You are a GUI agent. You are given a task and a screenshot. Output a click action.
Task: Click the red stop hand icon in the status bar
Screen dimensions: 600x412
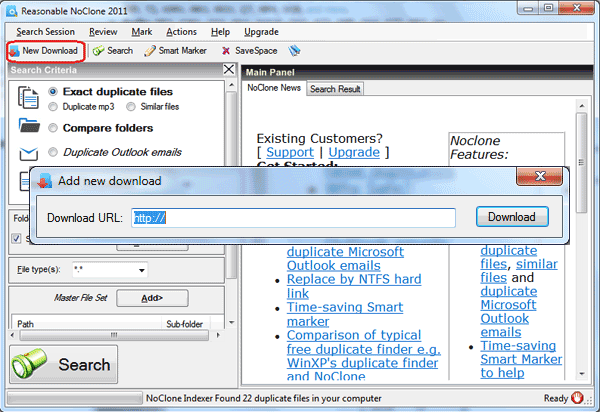577,398
